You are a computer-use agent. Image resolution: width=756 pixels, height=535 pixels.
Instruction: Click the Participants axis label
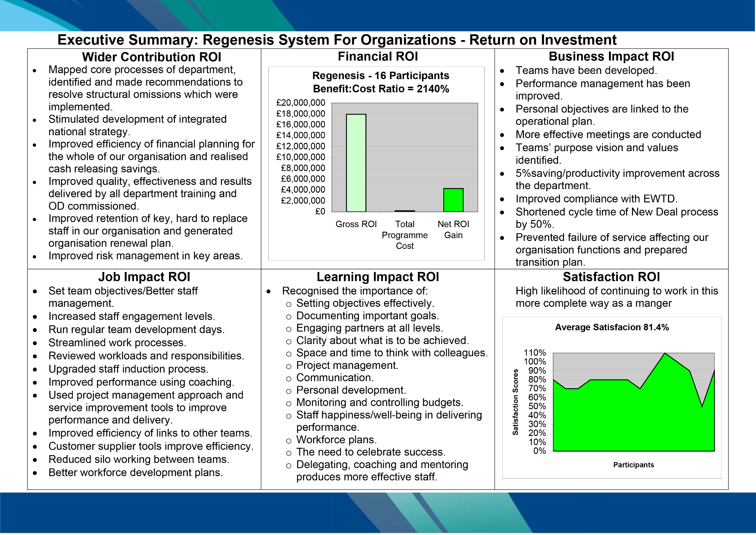pyautogui.click(x=633, y=465)
